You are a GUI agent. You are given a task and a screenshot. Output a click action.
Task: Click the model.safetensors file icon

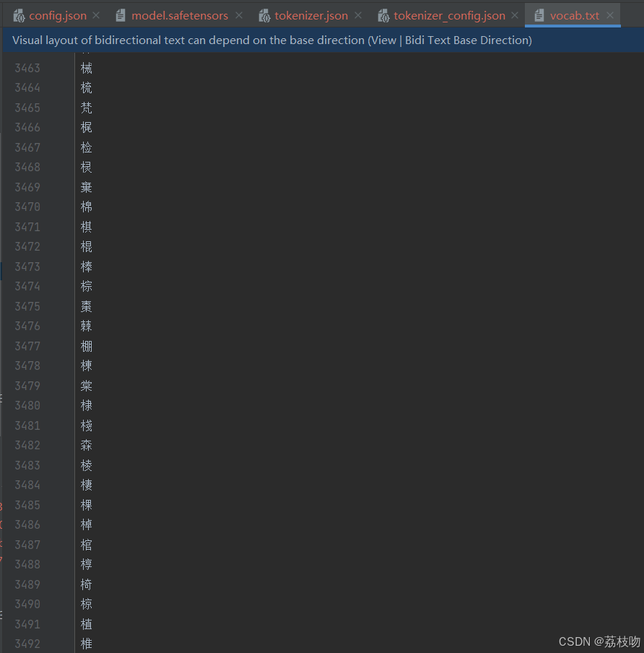coord(121,16)
